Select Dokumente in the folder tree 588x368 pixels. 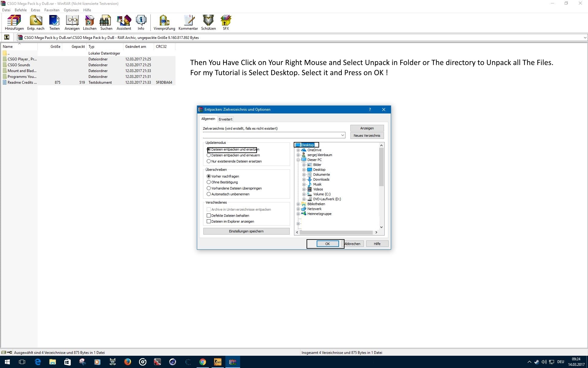pyautogui.click(x=321, y=174)
